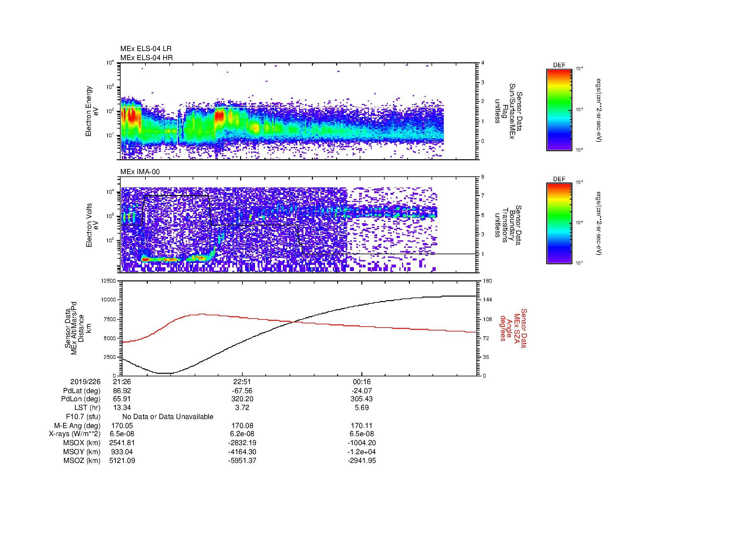This screenshot has height=534, width=756.
Task: Click the MSOZ value -5951.37
Action: point(242,461)
